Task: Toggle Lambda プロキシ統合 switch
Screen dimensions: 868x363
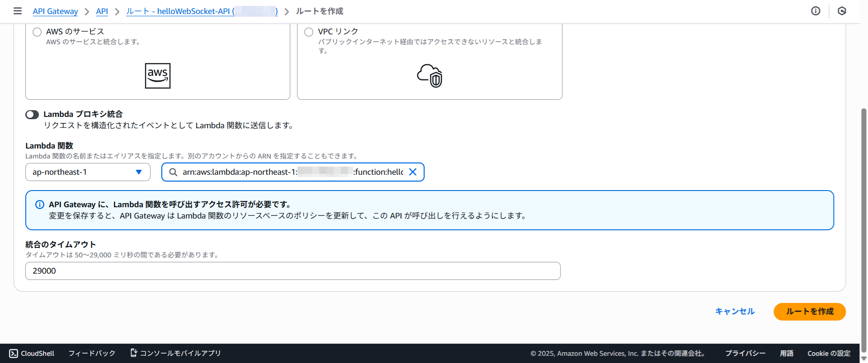Action: [x=32, y=115]
